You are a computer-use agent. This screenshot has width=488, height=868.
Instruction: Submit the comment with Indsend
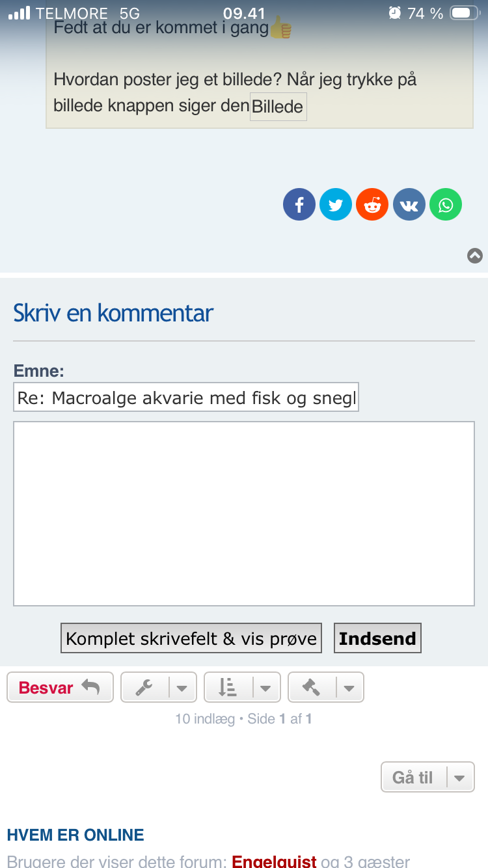pos(377,638)
